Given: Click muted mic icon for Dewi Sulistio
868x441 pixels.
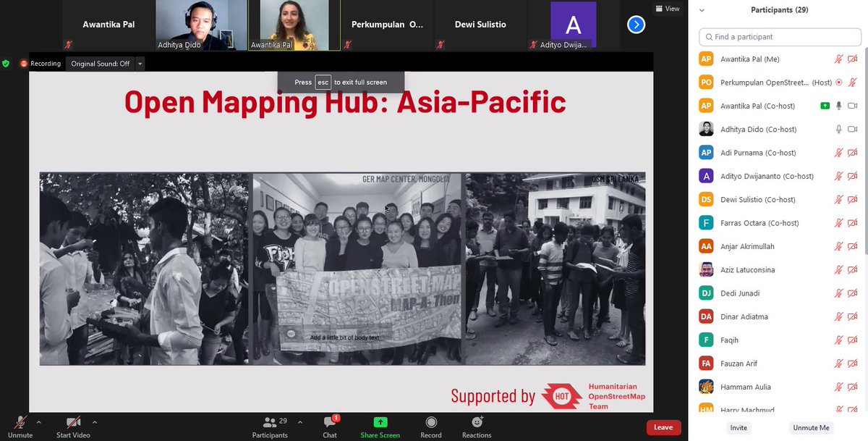Looking at the screenshot, I should [839, 199].
